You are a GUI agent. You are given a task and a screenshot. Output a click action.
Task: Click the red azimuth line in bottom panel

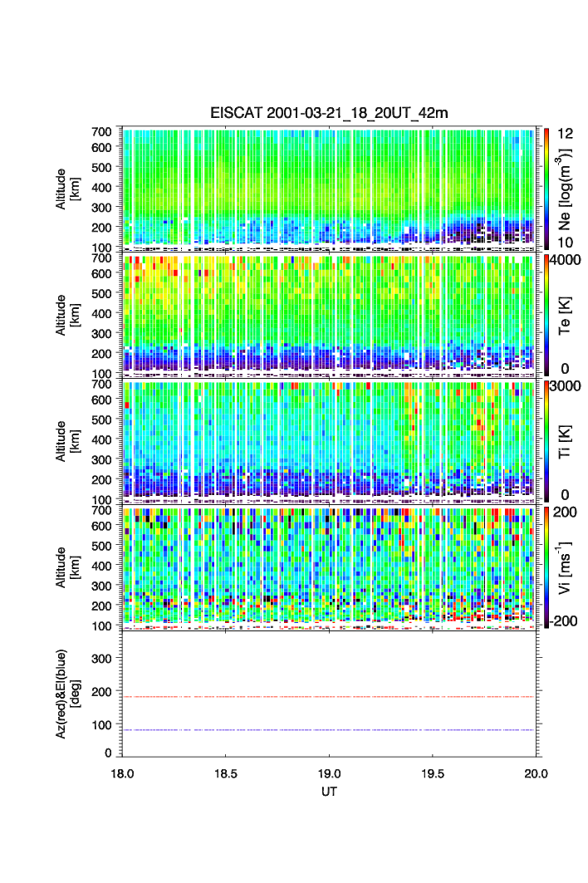[x=331, y=696]
